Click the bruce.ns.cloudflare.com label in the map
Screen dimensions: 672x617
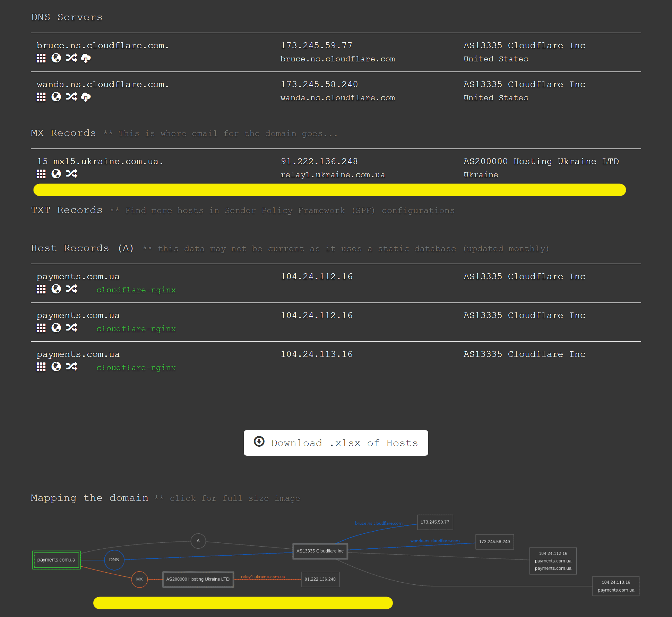click(379, 523)
